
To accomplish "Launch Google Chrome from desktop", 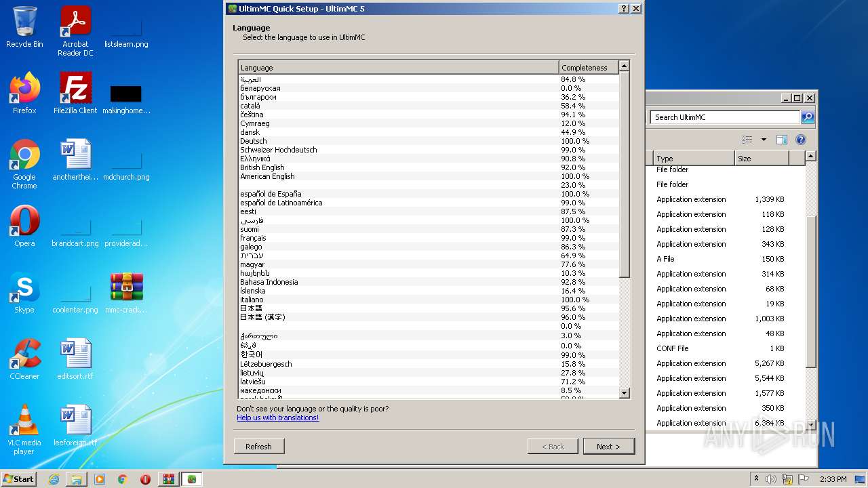I will 24,164.
